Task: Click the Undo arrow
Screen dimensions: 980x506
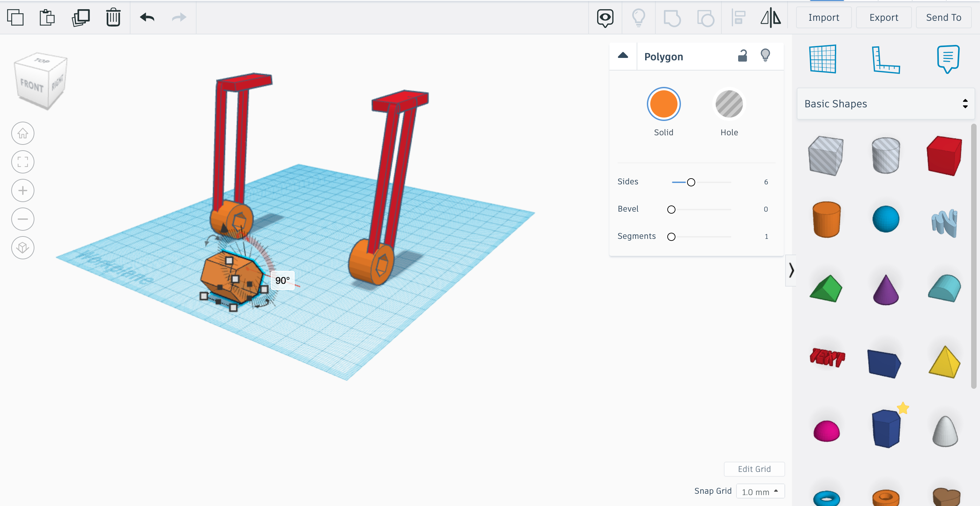Action: pyautogui.click(x=147, y=17)
